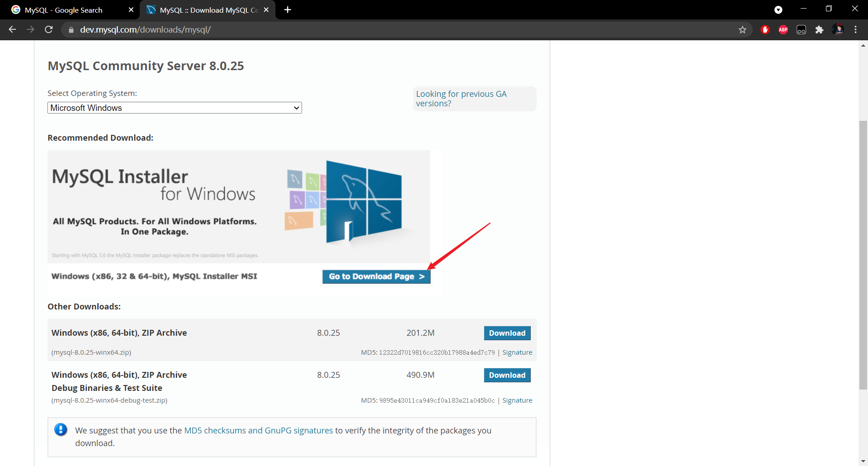Click the Recommended Download heading
The width and height of the screenshot is (868, 466).
100,138
